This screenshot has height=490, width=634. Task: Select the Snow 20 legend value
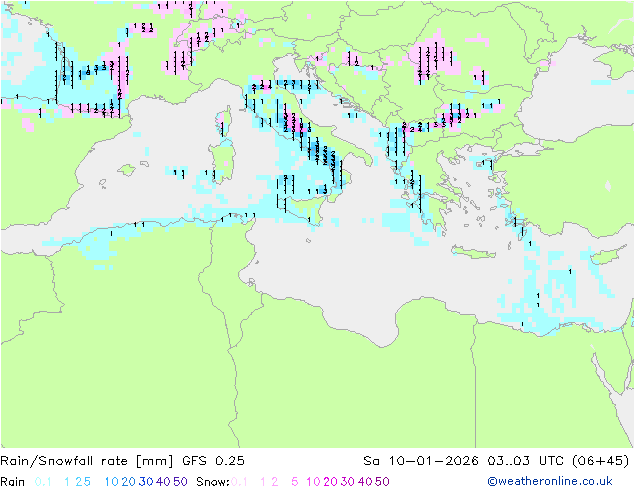click(330, 482)
